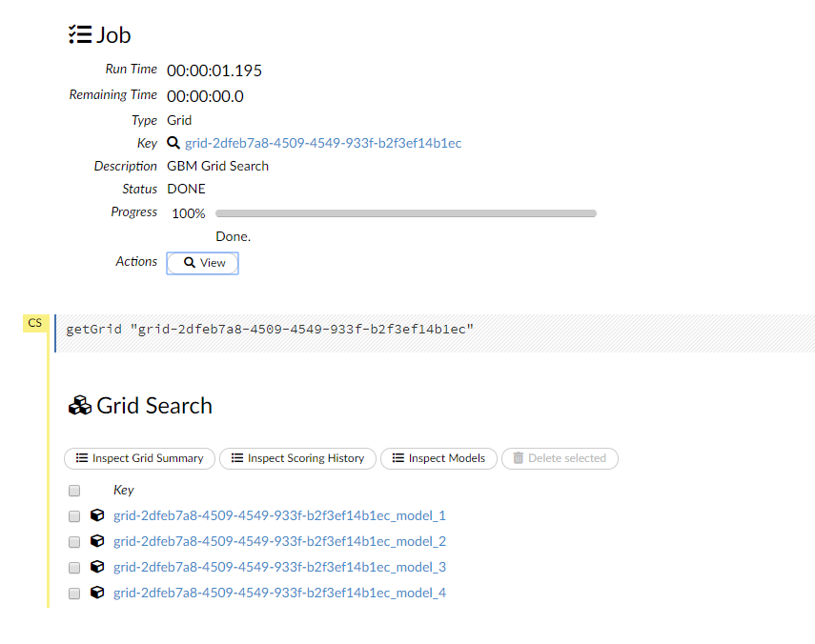Click into the getGrid code input cell
This screenshot has width=815, height=644.
pyautogui.click(x=429, y=330)
